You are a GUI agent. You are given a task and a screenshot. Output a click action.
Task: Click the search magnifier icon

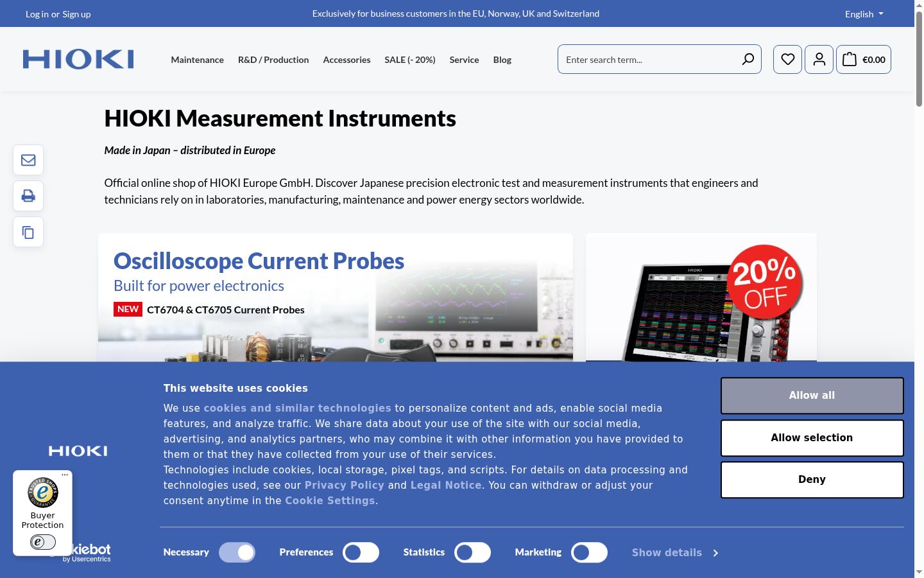coord(748,59)
